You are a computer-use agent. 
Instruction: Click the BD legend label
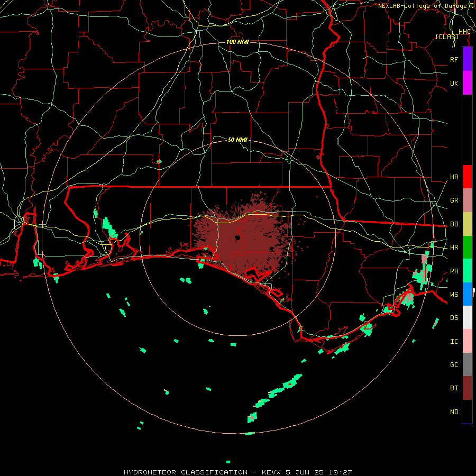tap(454, 224)
